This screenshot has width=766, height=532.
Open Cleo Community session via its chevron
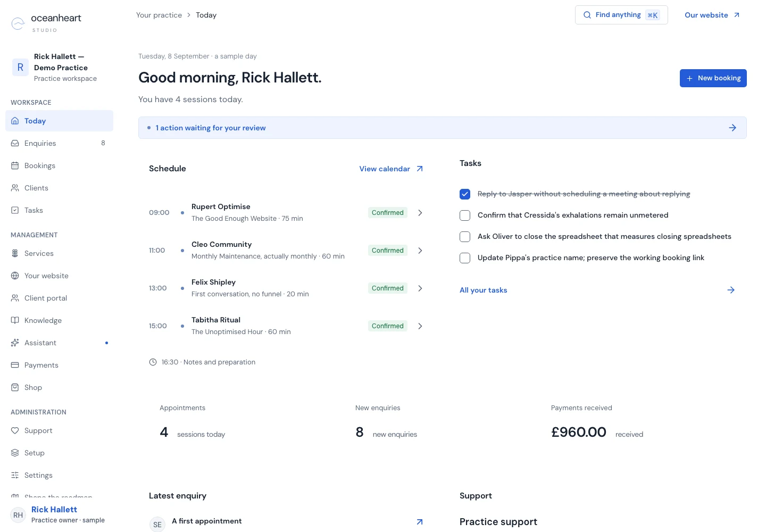pos(420,251)
